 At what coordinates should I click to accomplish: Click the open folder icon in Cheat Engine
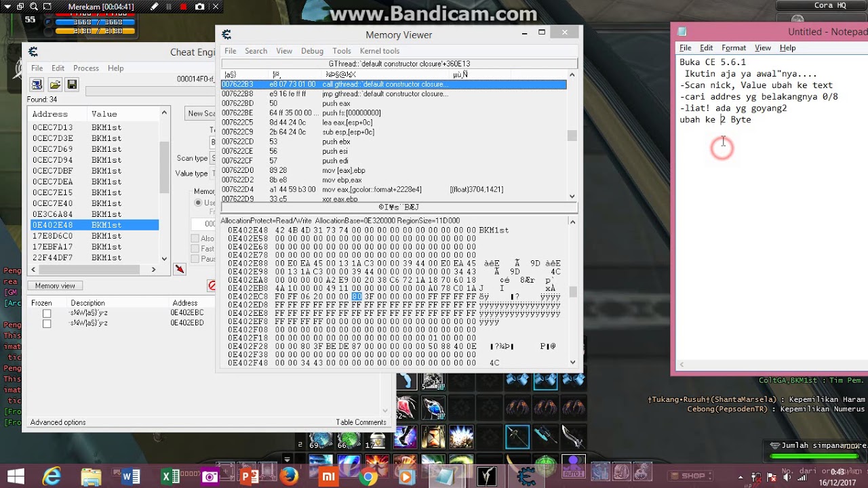(54, 85)
